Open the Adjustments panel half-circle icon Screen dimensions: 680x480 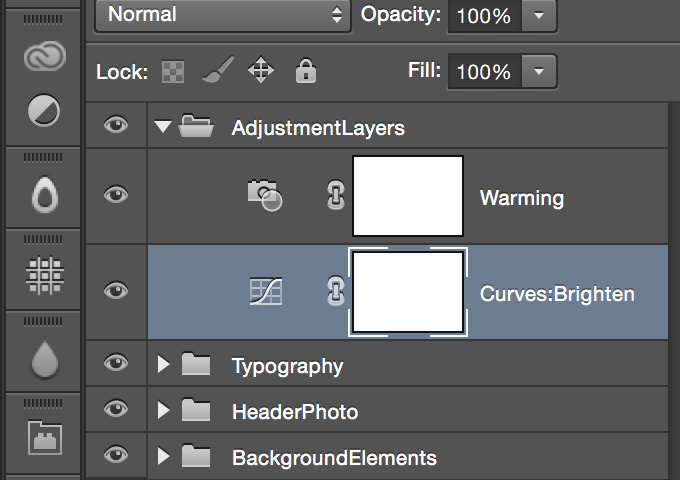tap(44, 111)
